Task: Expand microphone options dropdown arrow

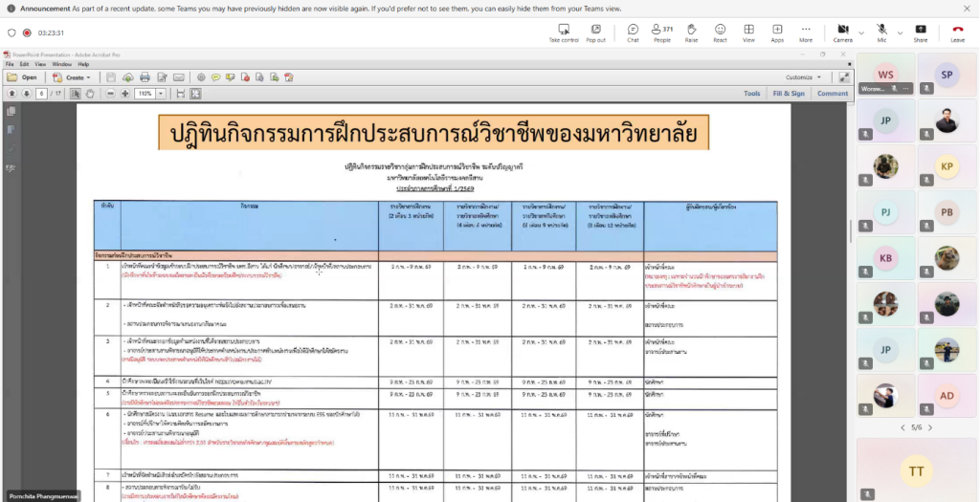Action: (898, 32)
